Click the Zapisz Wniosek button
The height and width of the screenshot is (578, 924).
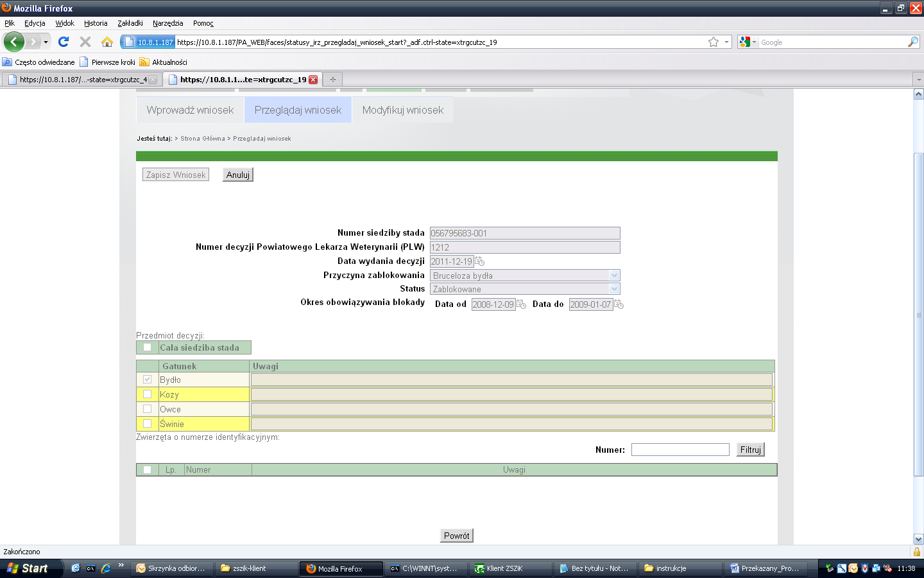pyautogui.click(x=176, y=175)
